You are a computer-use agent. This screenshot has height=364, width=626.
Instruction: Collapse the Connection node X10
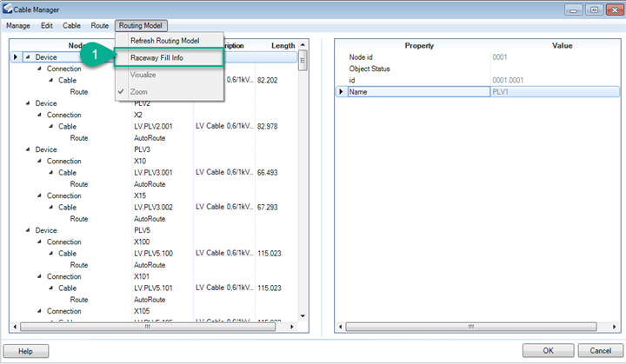(x=39, y=161)
